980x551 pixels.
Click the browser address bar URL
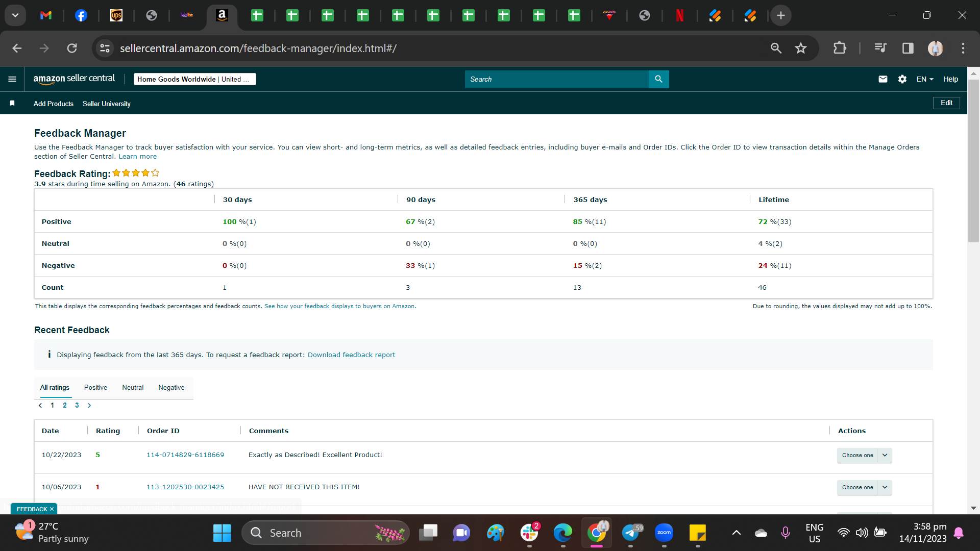click(x=258, y=48)
